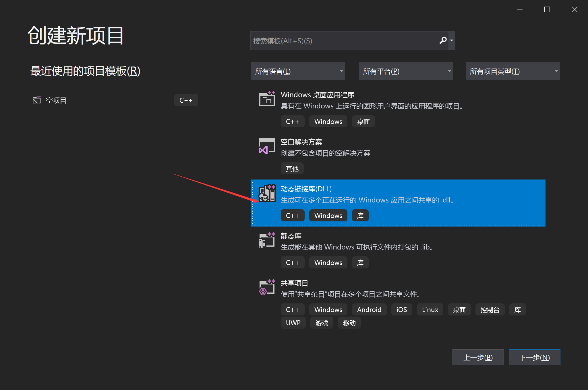Image resolution: width=588 pixels, height=390 pixels.
Task: Click the Linux tag under 共享项目
Action: coord(430,310)
